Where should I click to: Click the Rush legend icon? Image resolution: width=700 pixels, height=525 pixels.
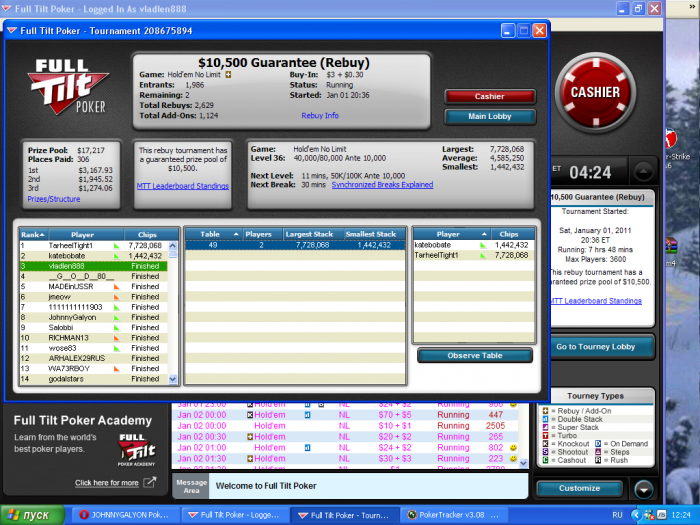598,460
